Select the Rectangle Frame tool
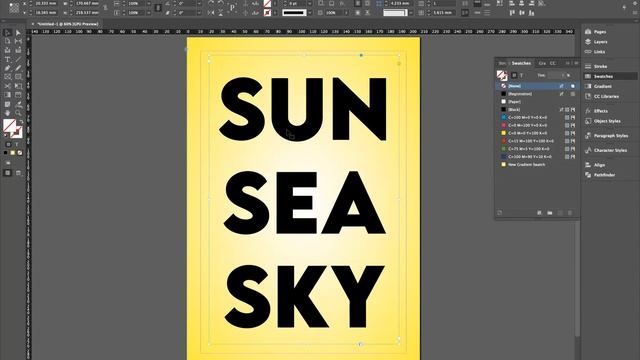The height and width of the screenshot is (360, 640). coord(7,77)
